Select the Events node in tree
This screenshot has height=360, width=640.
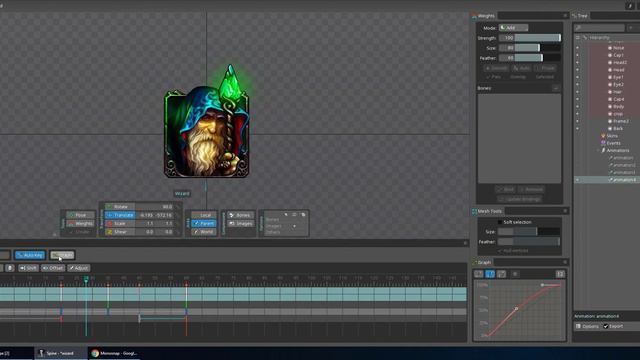pos(613,143)
